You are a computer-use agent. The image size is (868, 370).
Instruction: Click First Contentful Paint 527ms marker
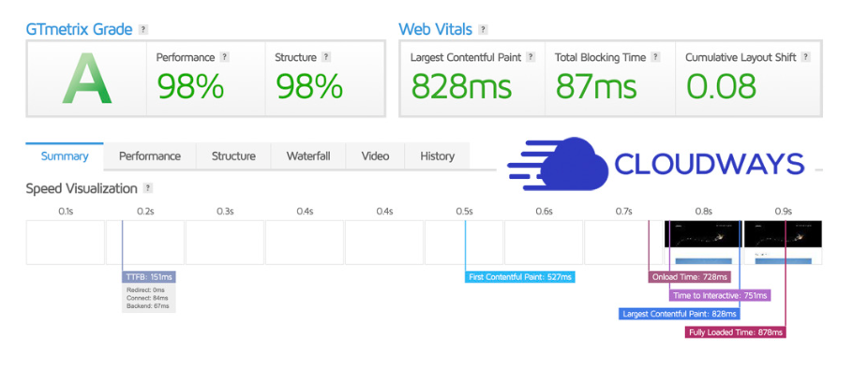tap(520, 276)
